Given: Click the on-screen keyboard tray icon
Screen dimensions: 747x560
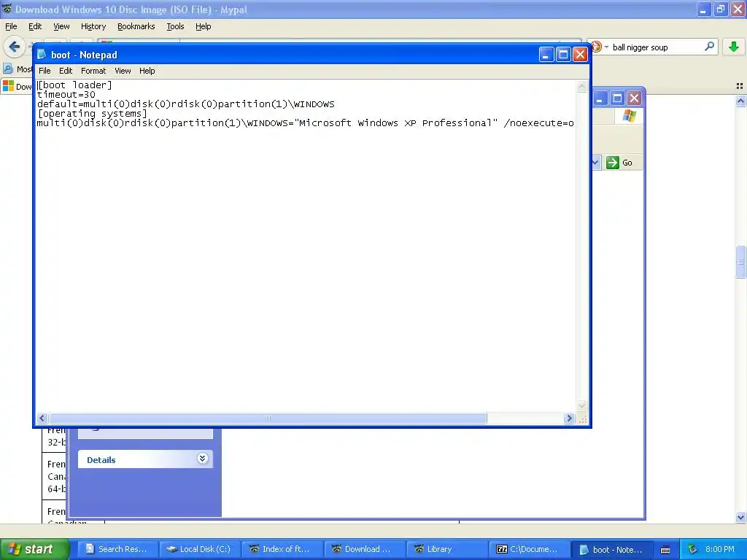Looking at the screenshot, I should pyautogui.click(x=665, y=550).
